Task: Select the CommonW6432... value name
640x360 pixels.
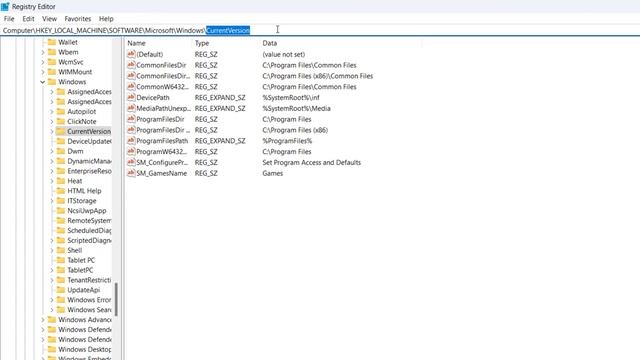Action: click(162, 87)
